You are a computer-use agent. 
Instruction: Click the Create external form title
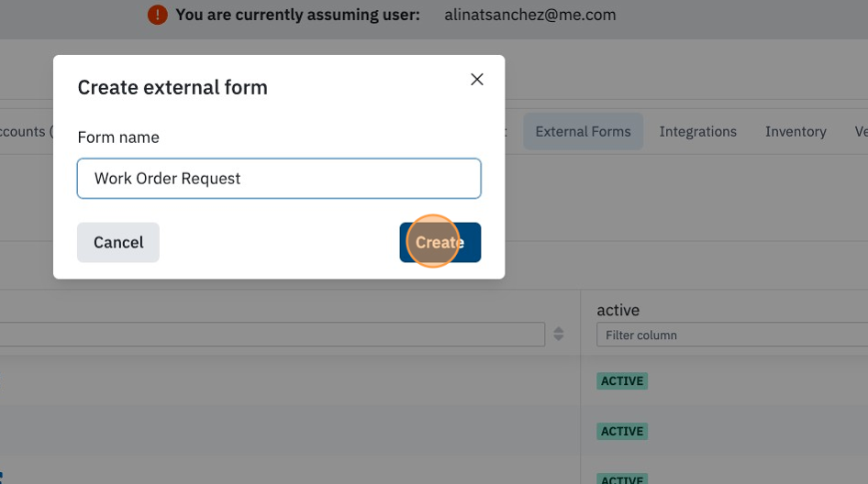tap(172, 87)
